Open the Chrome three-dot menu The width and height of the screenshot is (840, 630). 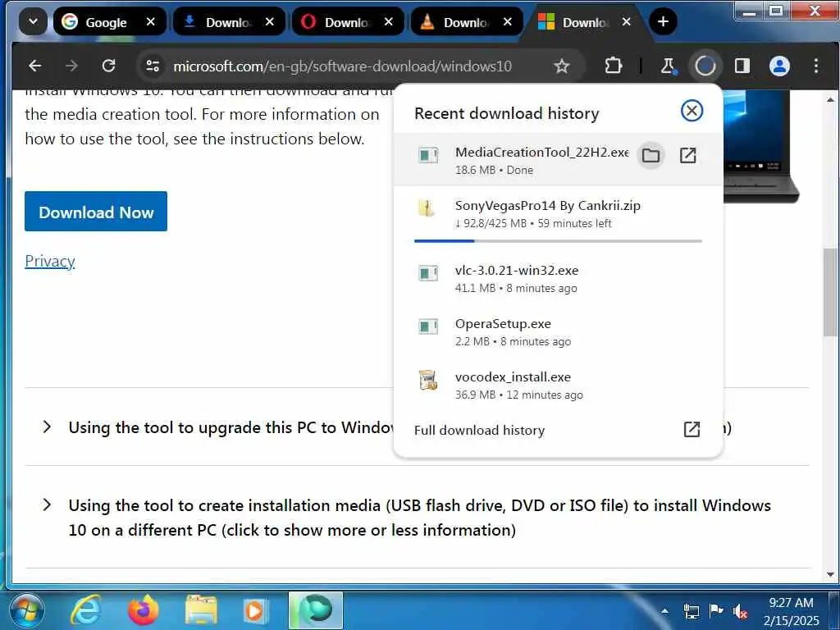click(x=816, y=66)
